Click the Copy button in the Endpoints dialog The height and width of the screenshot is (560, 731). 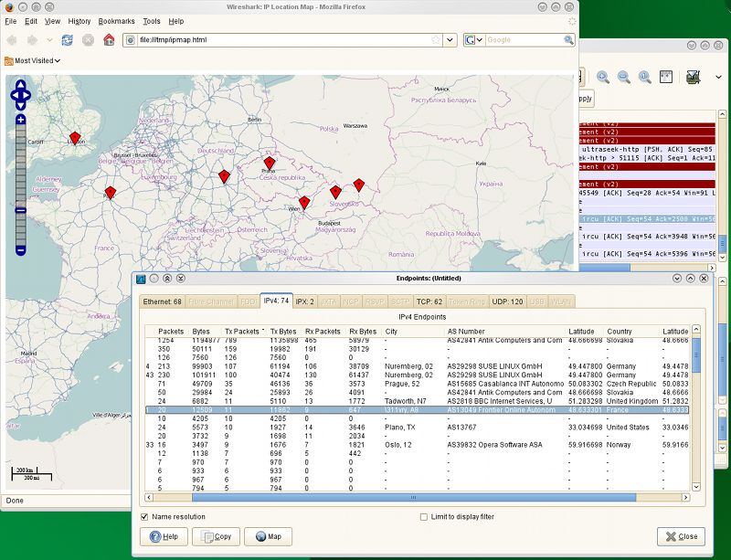click(216, 536)
